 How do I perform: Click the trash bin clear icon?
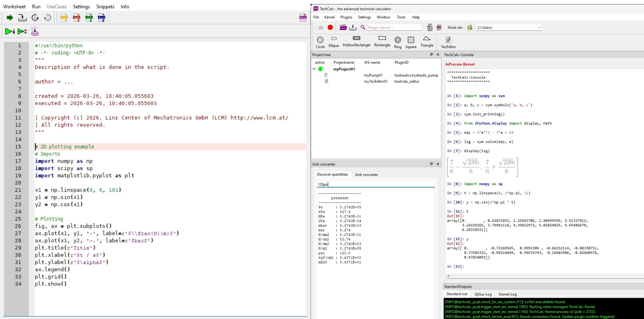click(430, 28)
